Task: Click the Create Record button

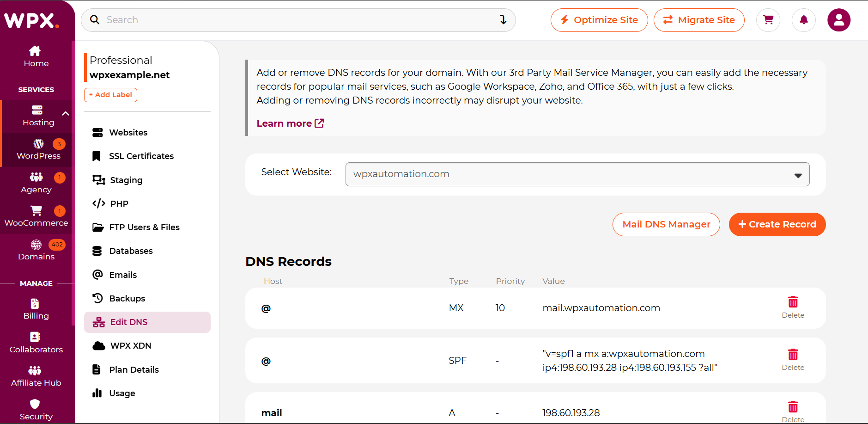Action: pyautogui.click(x=777, y=224)
